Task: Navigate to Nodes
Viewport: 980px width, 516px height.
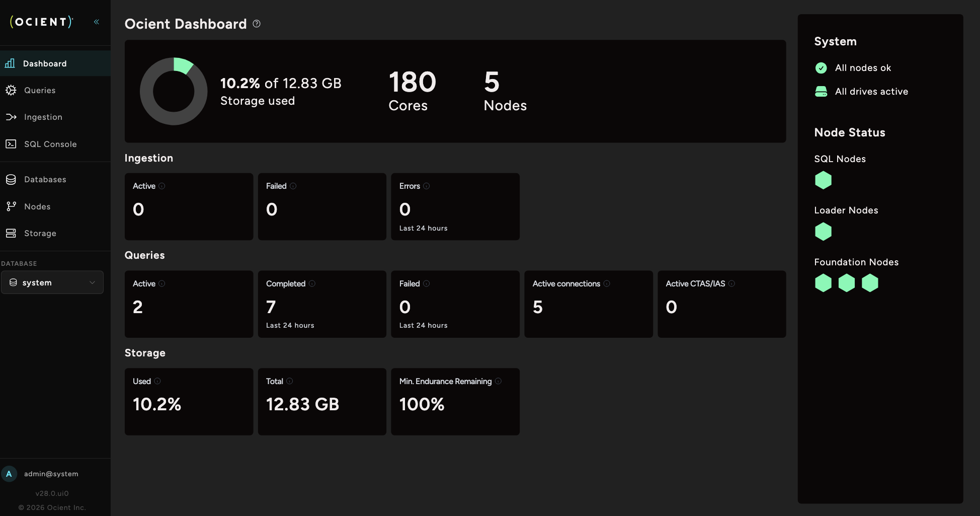Action: [x=55, y=206]
